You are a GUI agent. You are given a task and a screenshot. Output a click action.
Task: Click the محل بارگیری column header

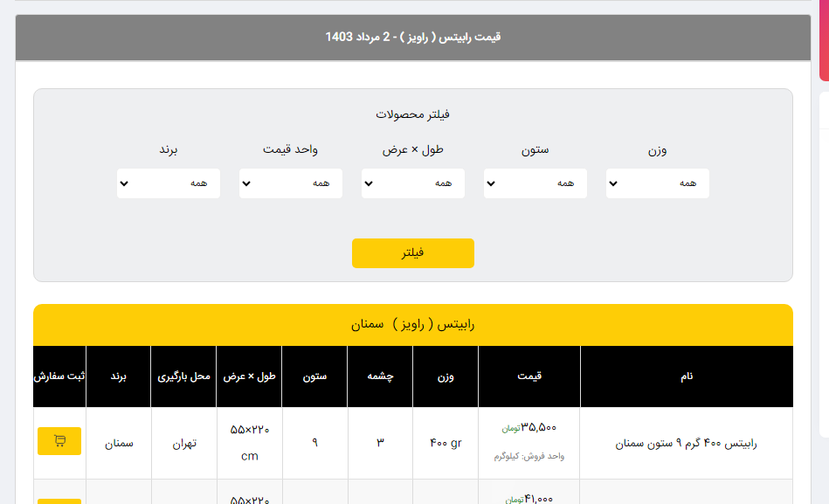(183, 376)
